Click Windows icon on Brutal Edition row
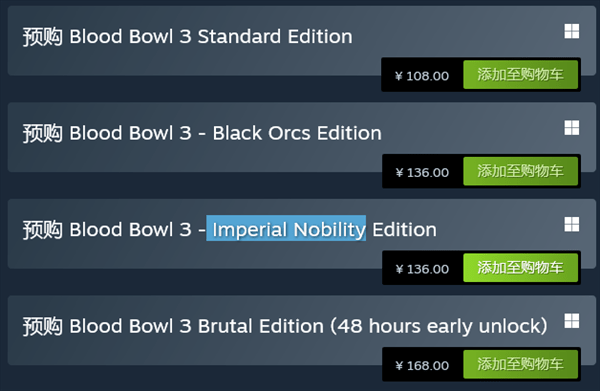The height and width of the screenshot is (391, 600). 572,321
